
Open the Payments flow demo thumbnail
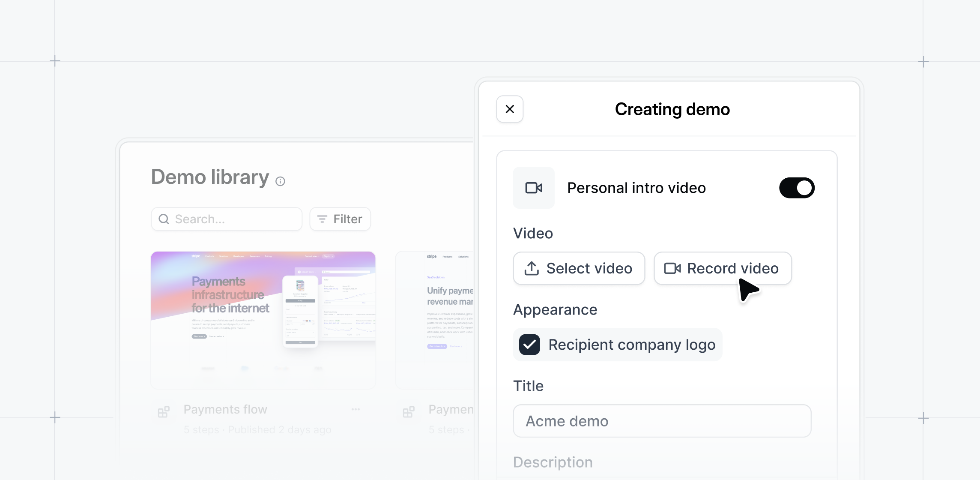pyautogui.click(x=263, y=319)
